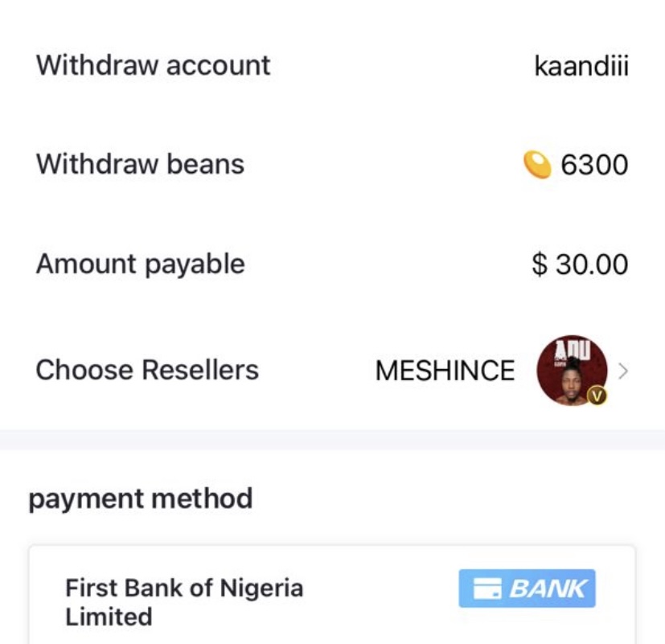The height and width of the screenshot is (644, 665).
Task: Click the kaandiii account name
Action: click(x=581, y=66)
